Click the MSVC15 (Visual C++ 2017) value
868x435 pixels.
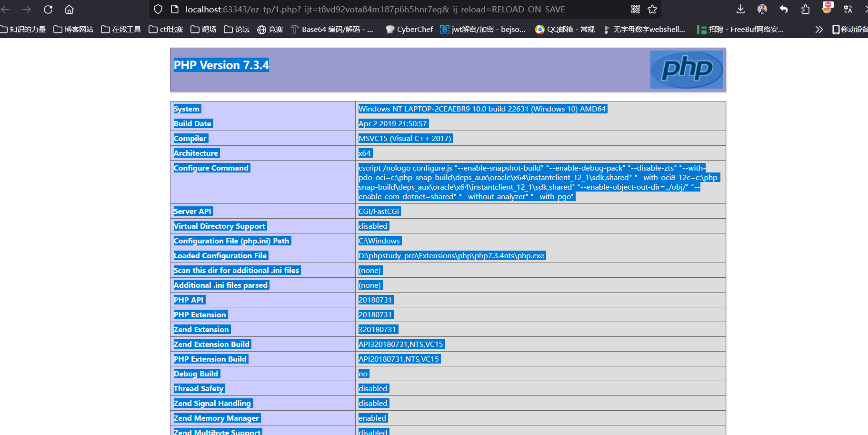click(405, 139)
